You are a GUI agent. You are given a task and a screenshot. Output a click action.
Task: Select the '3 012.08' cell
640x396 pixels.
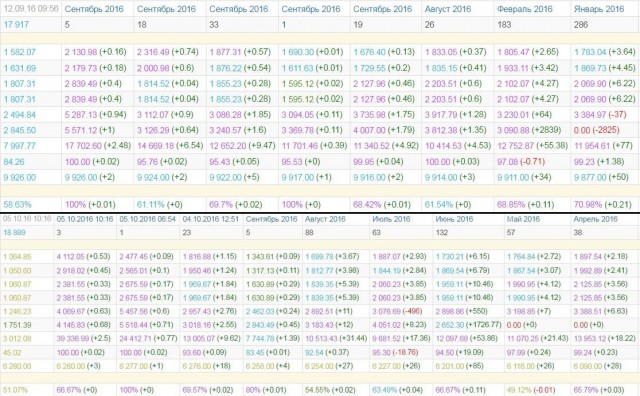[17, 338]
